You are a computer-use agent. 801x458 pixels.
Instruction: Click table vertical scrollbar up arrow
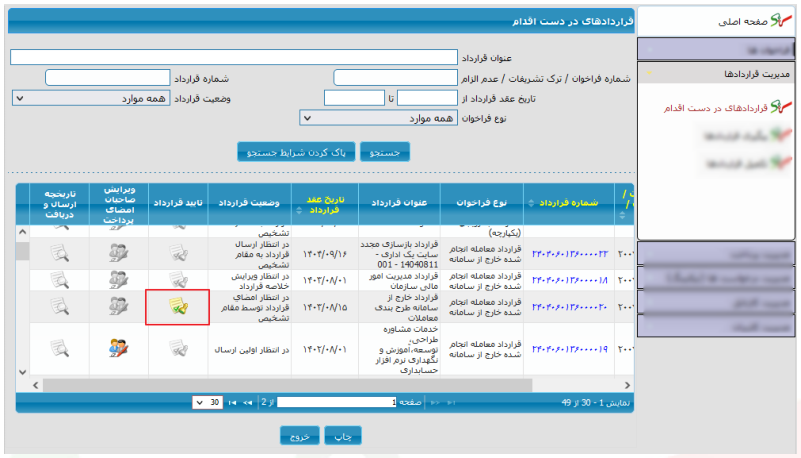click(x=22, y=232)
